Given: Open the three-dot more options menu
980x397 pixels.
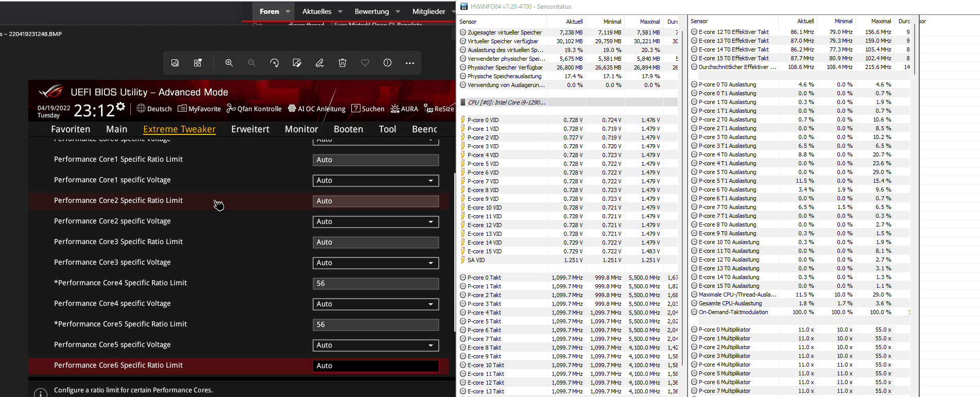Looking at the screenshot, I should click(410, 63).
